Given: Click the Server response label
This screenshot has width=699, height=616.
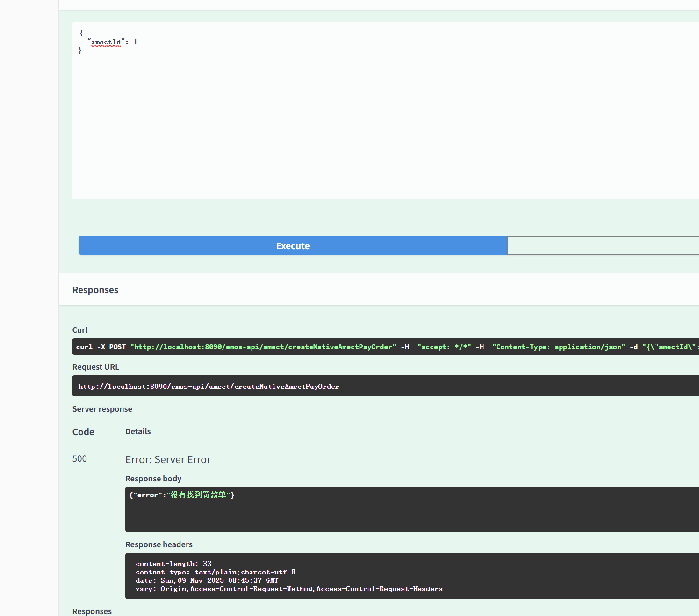Looking at the screenshot, I should (x=102, y=409).
